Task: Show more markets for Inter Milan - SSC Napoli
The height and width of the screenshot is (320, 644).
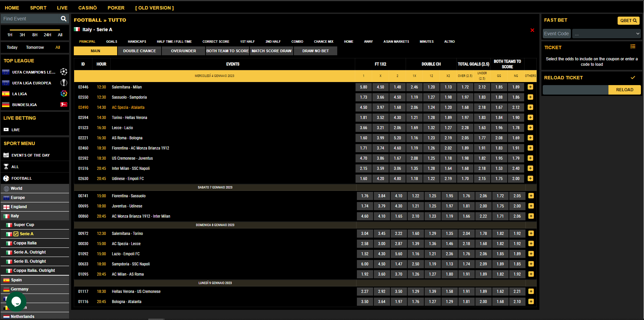Action: 530,168
